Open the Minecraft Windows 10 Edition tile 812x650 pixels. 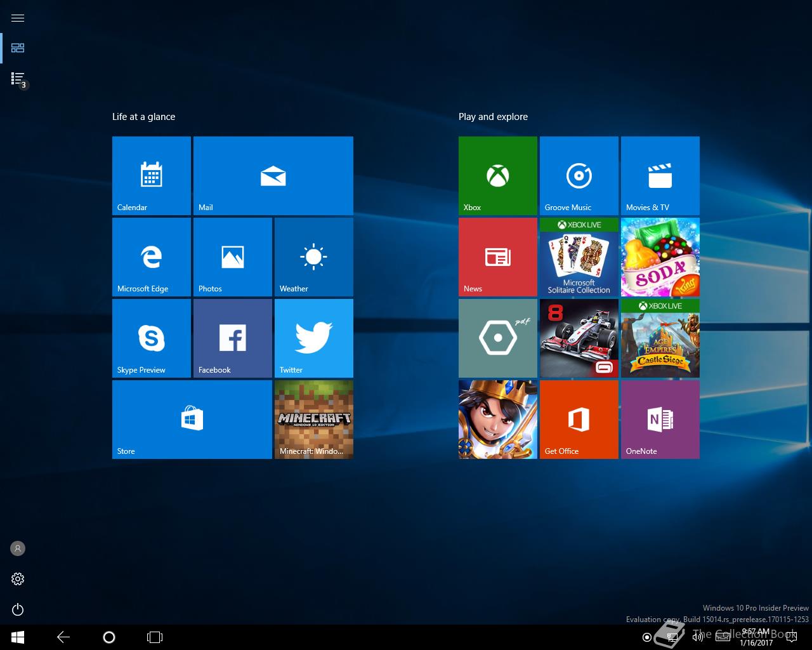coord(313,419)
